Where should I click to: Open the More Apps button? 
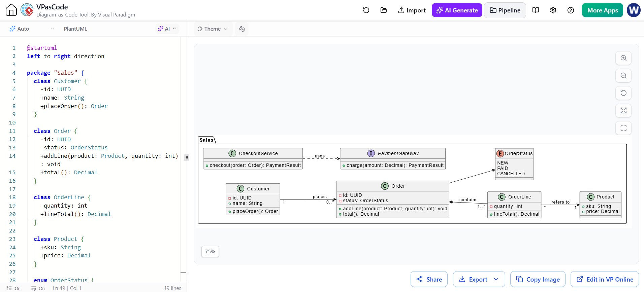pos(603,10)
